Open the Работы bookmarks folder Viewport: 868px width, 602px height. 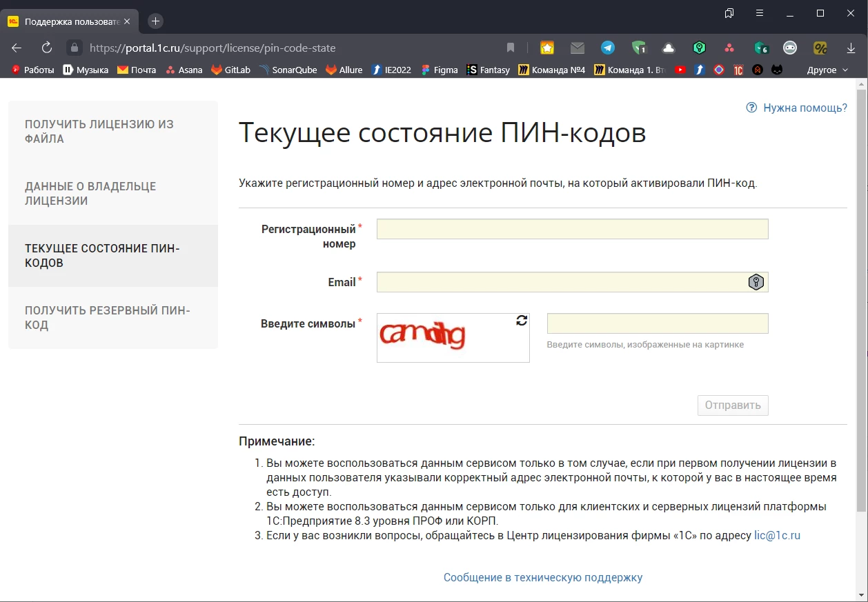(x=32, y=70)
